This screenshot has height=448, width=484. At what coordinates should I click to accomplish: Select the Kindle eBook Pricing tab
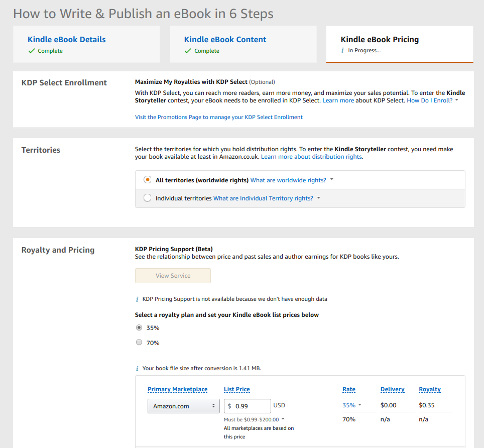(x=380, y=40)
